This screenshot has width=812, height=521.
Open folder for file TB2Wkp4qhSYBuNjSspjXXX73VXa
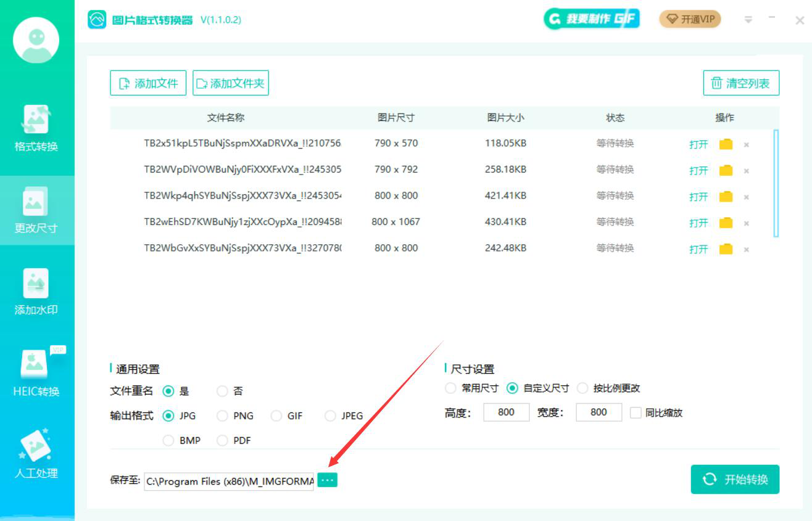tap(726, 197)
